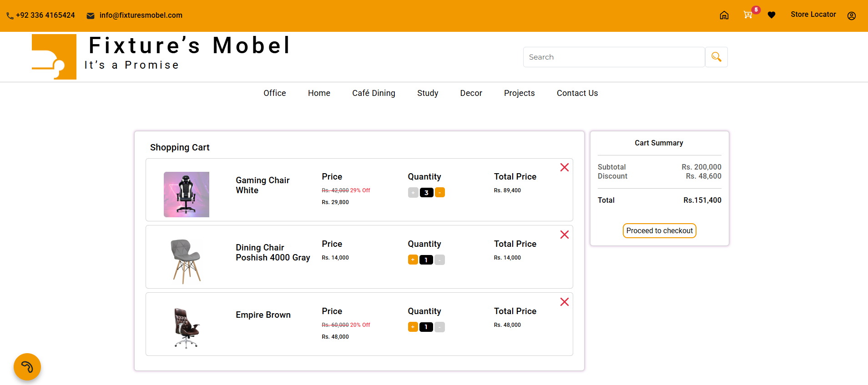
Task: Decrease Empire Brown quantity
Action: click(439, 327)
